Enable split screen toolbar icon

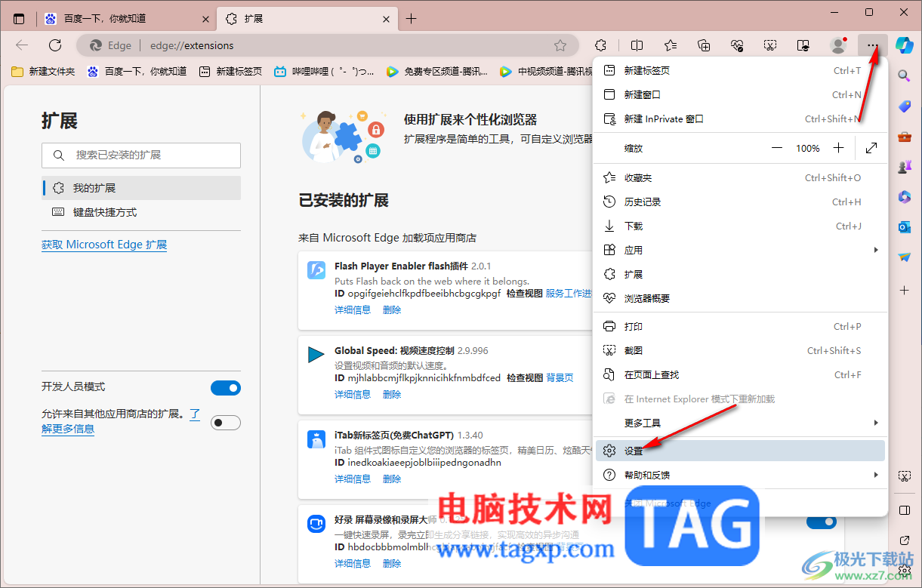coord(637,45)
